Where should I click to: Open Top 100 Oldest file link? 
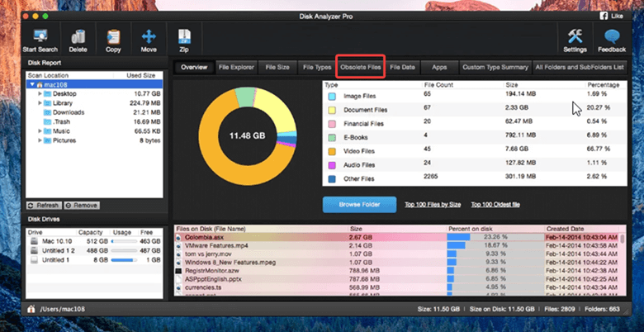[495, 205]
